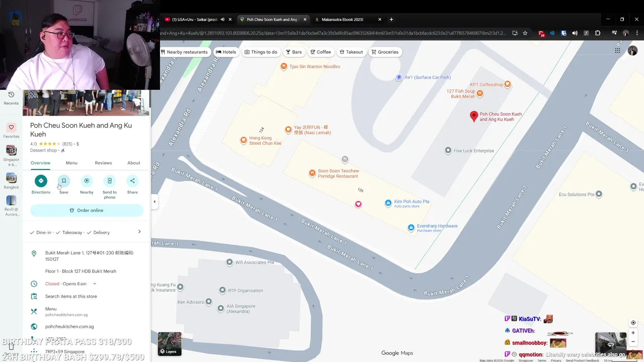Select the Groceries filter chip
The width and height of the screenshot is (644, 362).
[x=385, y=52]
